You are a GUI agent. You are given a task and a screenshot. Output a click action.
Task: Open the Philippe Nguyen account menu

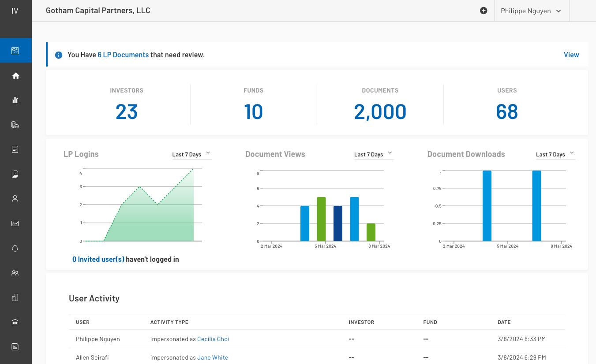(532, 11)
